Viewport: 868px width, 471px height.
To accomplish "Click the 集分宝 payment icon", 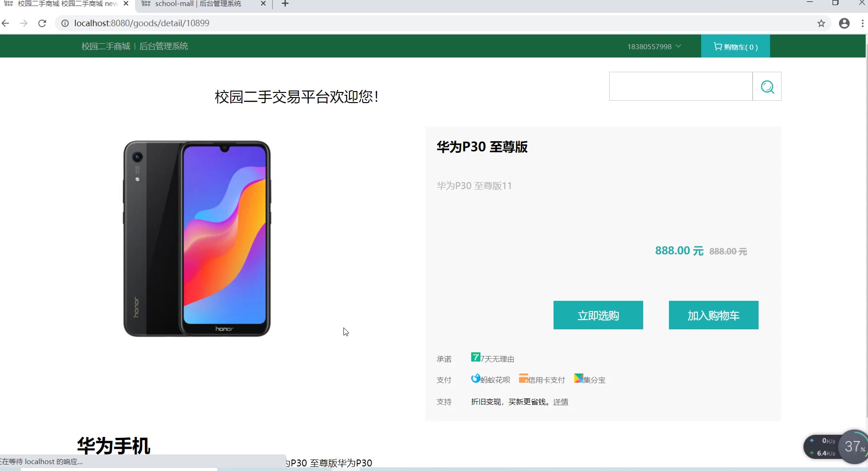I will [x=578, y=379].
